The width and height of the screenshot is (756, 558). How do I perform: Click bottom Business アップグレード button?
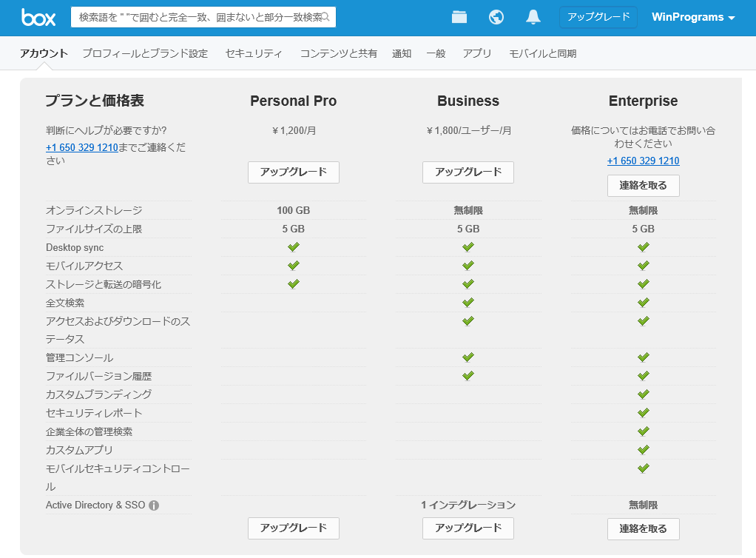[x=468, y=528]
